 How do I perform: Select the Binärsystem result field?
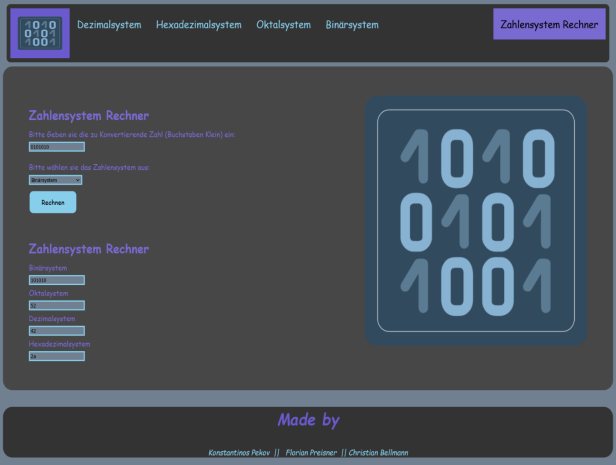click(x=57, y=280)
